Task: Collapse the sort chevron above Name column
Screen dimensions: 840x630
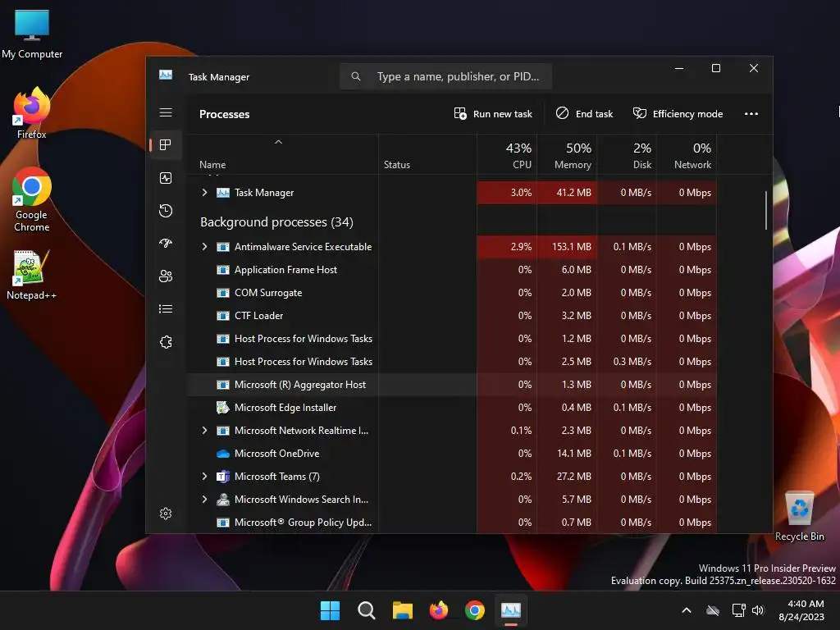Action: pos(278,142)
